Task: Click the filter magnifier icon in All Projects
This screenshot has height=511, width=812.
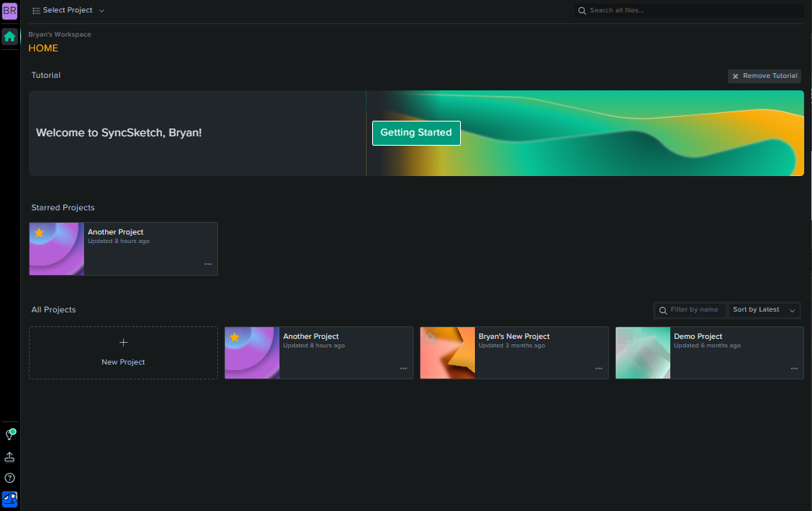Action: coord(663,311)
